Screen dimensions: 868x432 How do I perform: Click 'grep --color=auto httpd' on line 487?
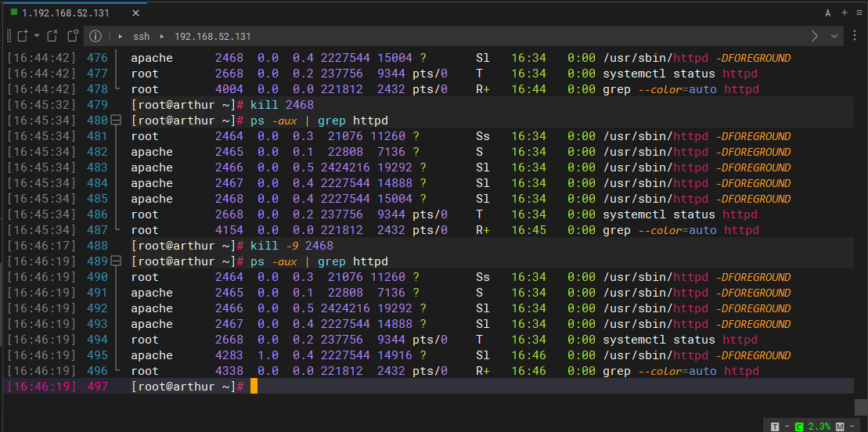[x=680, y=230]
